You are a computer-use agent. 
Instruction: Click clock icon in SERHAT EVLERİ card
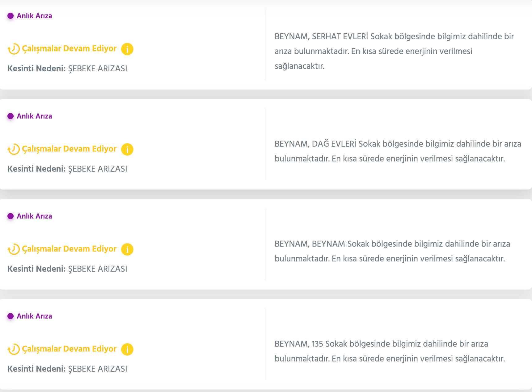pyautogui.click(x=14, y=49)
